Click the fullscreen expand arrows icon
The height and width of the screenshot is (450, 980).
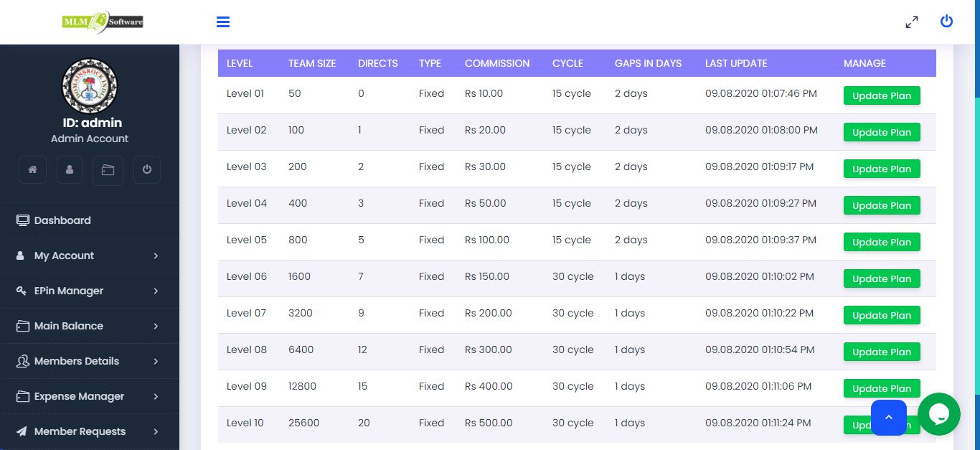click(x=911, y=22)
